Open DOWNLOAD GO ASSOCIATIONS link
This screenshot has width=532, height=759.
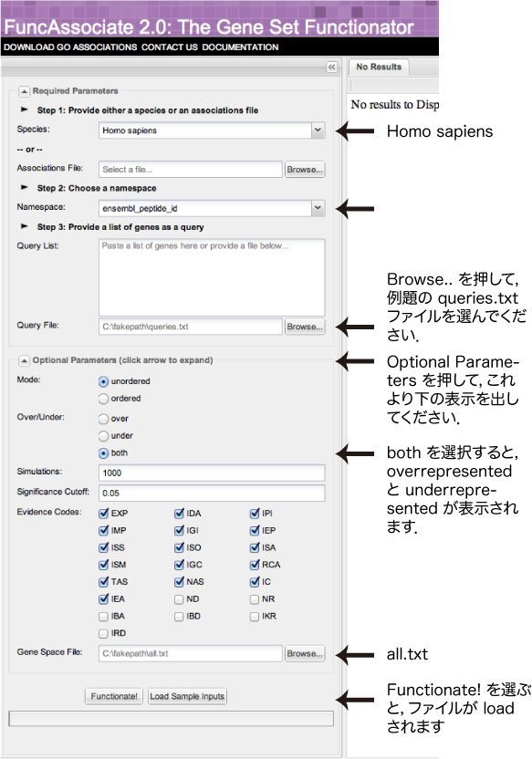(70, 47)
